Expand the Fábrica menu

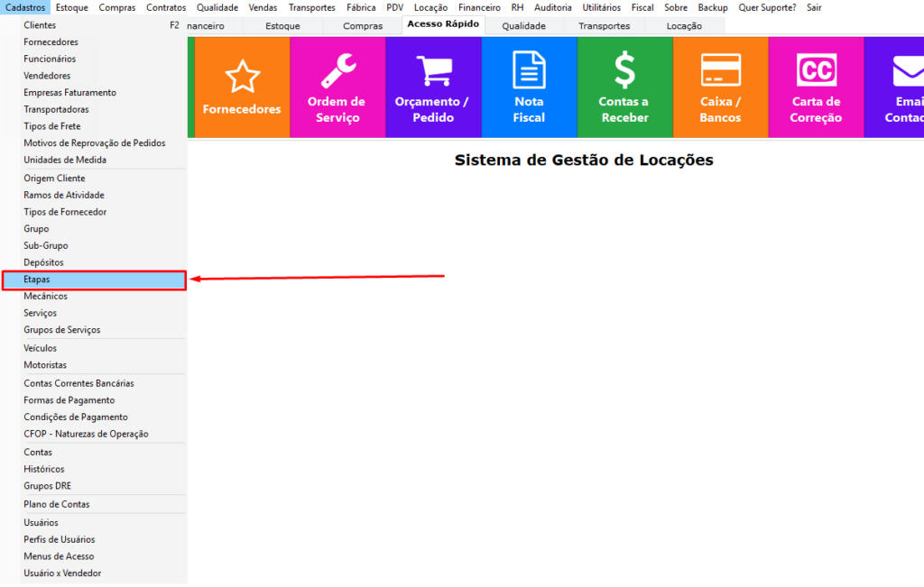coord(361,7)
